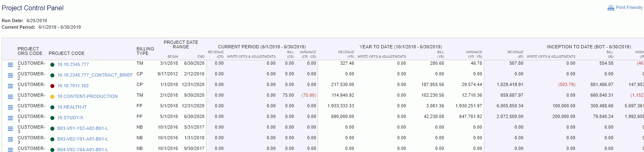This screenshot has width=644, height=152.
Task: Open project B04-V02-Y04-A01-B01-L link
Action: pos(83,150)
